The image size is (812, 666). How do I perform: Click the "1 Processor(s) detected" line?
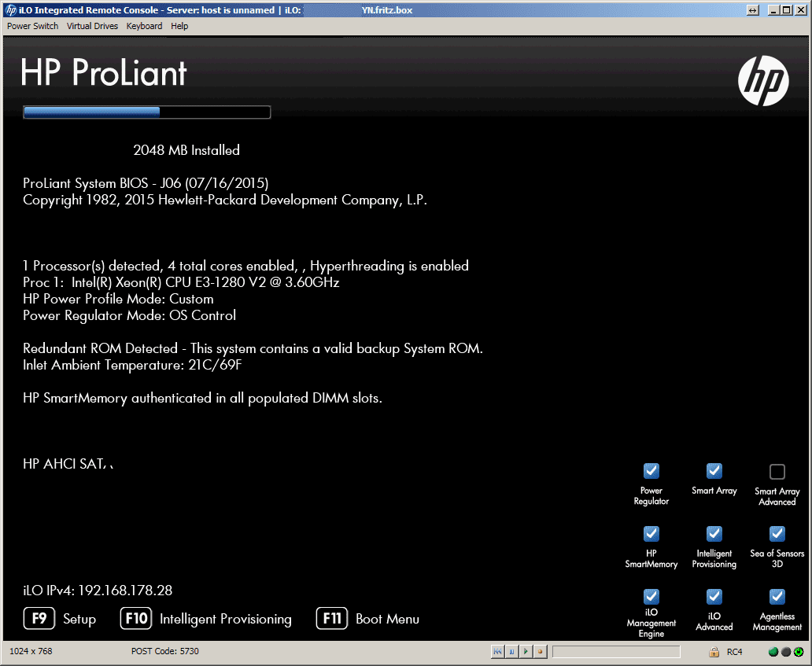tap(246, 266)
